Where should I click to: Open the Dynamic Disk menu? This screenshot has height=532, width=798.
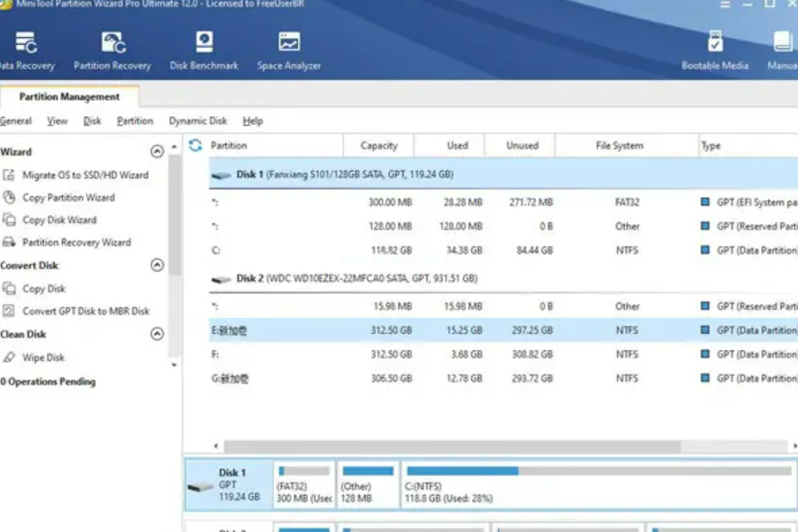(198, 121)
